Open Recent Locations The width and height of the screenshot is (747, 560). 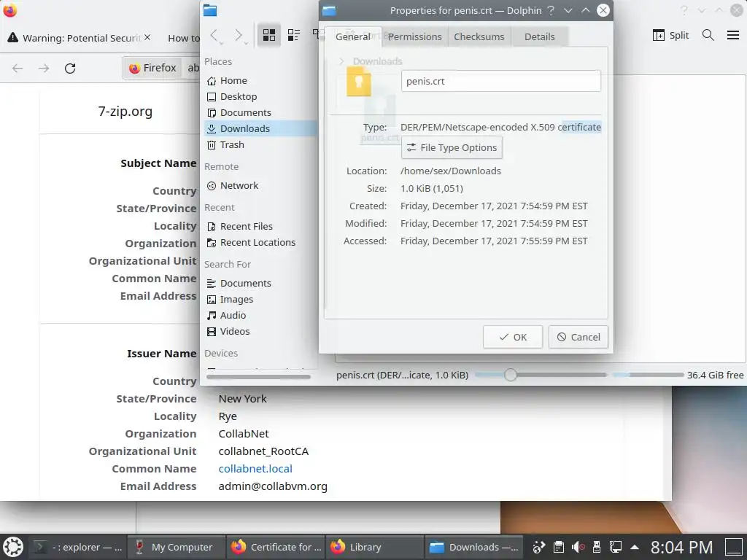pyautogui.click(x=259, y=243)
